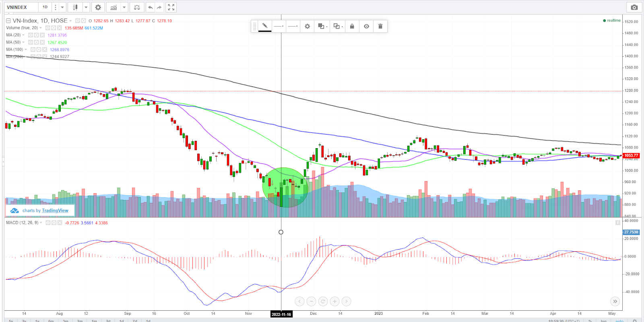Open line style dropdown in drawing toolbar
Screen dimensions: 644x322
279,26
